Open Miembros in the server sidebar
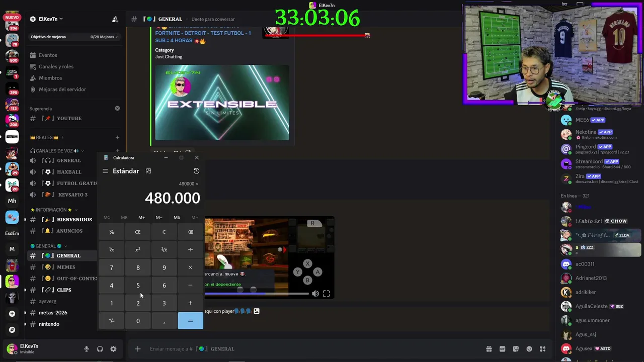 tap(50, 78)
